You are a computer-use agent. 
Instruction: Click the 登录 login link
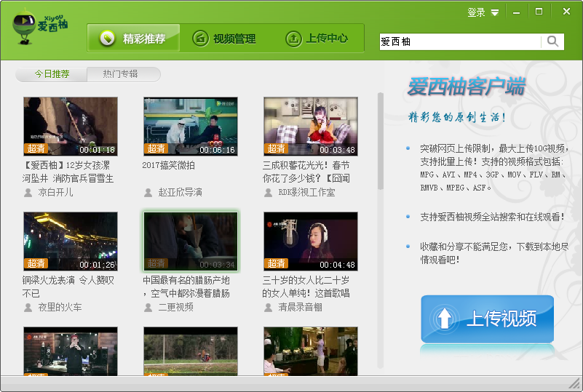pos(476,12)
